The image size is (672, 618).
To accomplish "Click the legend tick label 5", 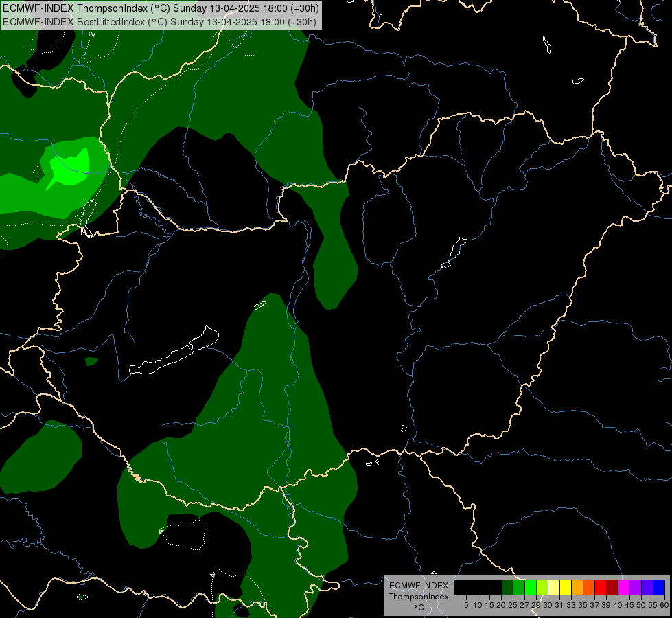I will 466,605.
